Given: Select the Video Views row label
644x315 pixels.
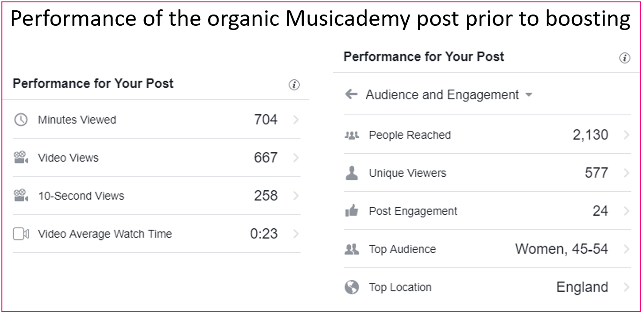Looking at the screenshot, I should point(68,158).
